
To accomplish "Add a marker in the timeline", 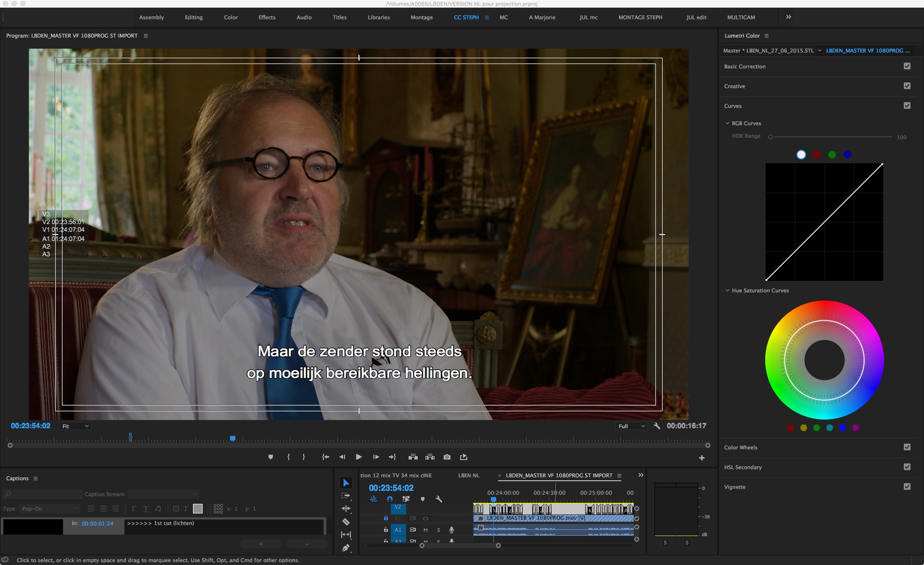I will click(x=423, y=499).
